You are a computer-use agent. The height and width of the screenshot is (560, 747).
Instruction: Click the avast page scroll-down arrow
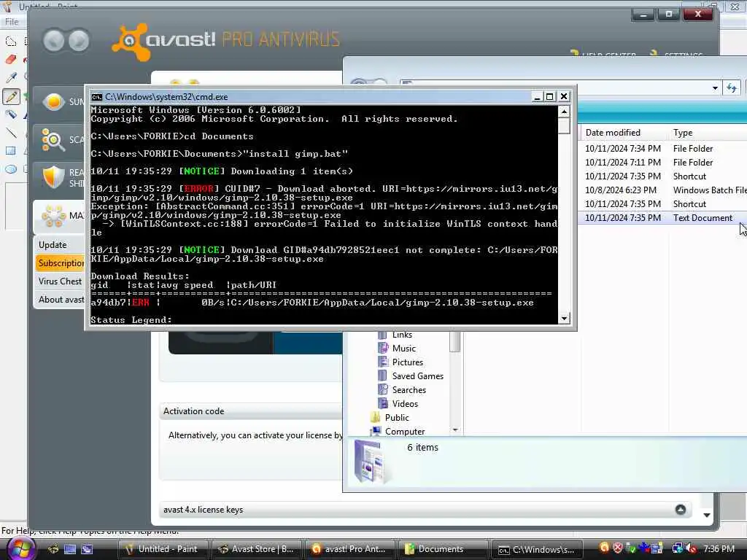coord(707,515)
